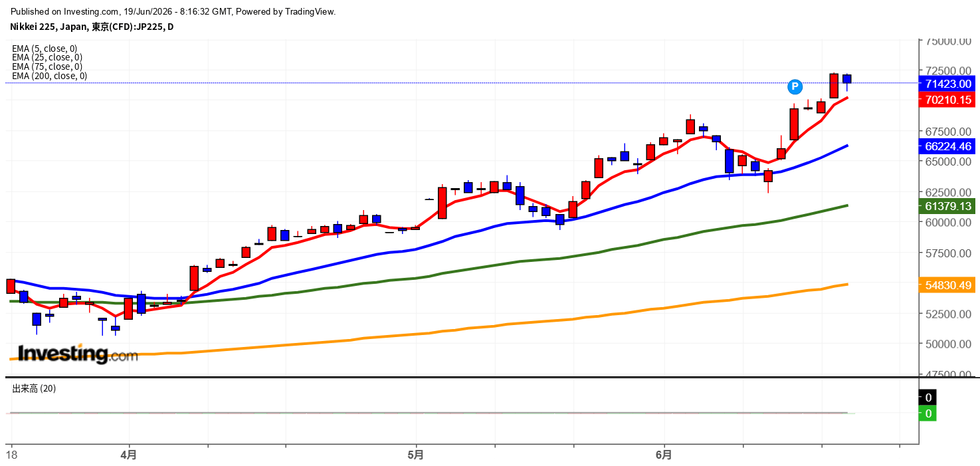
Task: Click the green volume value label 0
Action: click(x=928, y=413)
